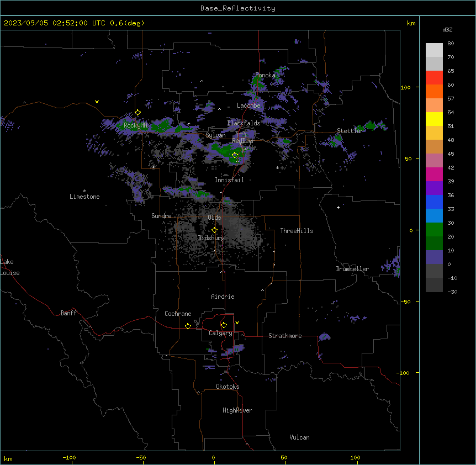Viewport: 476px width, 465px height.
Task: Click the dBZ legend heading
Action: click(x=447, y=29)
